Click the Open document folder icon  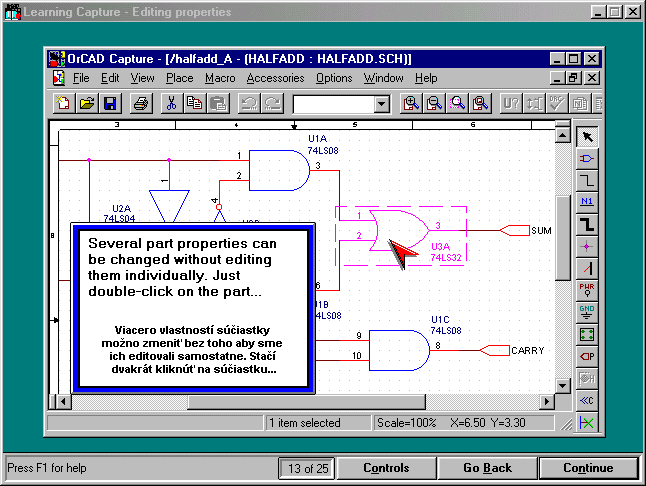click(x=87, y=103)
